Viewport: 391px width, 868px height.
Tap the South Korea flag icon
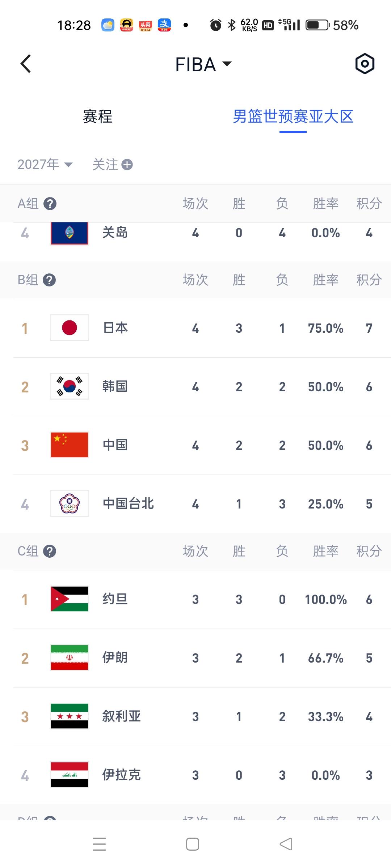pyautogui.click(x=70, y=387)
